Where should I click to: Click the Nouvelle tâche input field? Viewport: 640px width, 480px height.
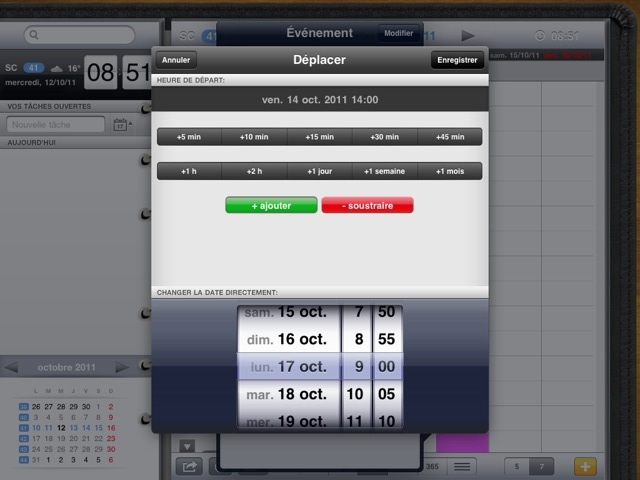point(55,125)
